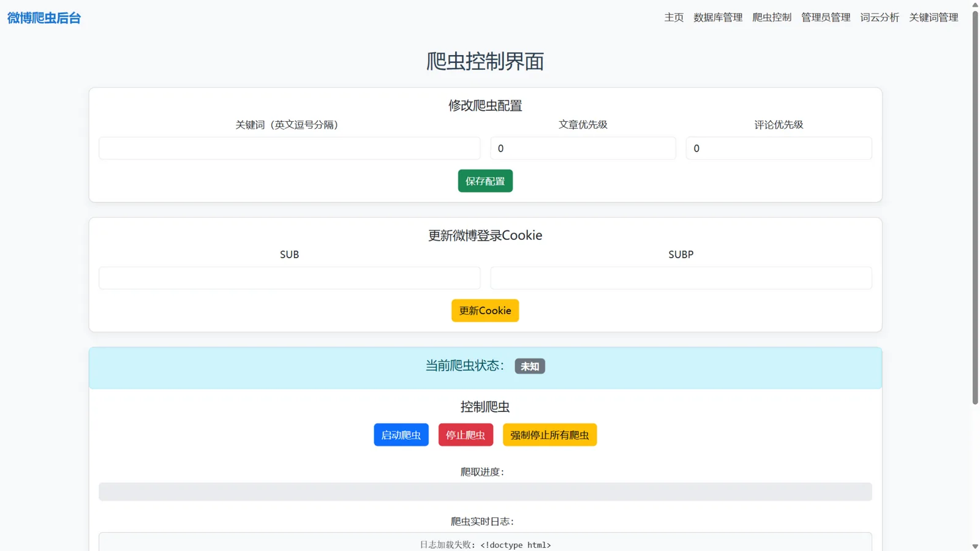980x551 pixels.
Task: Open the 微博爬虫后台 brand link
Action: pos(44,18)
